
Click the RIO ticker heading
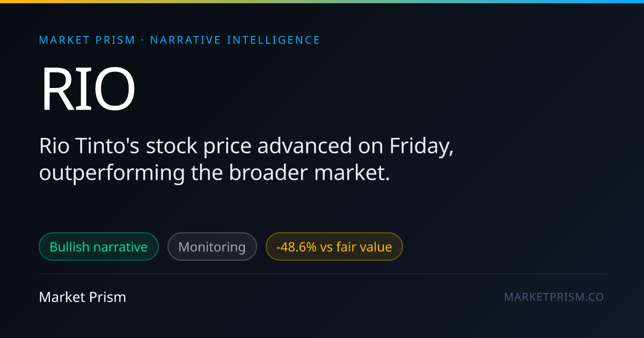(88, 90)
